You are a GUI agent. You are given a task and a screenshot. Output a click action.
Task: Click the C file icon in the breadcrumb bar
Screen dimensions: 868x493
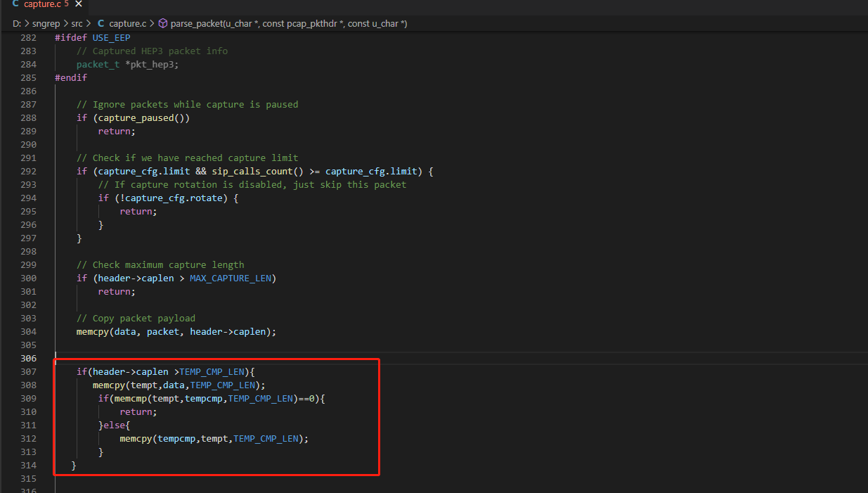101,23
